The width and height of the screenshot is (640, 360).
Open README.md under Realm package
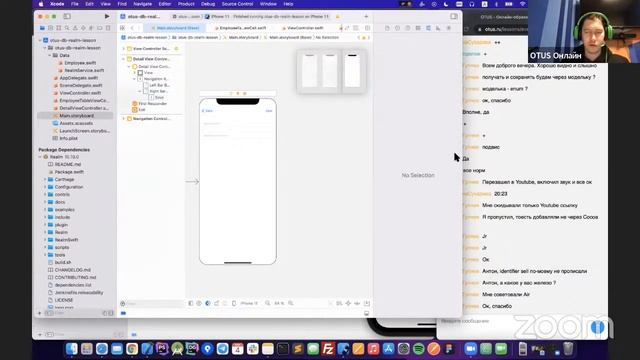pyautogui.click(x=67, y=164)
